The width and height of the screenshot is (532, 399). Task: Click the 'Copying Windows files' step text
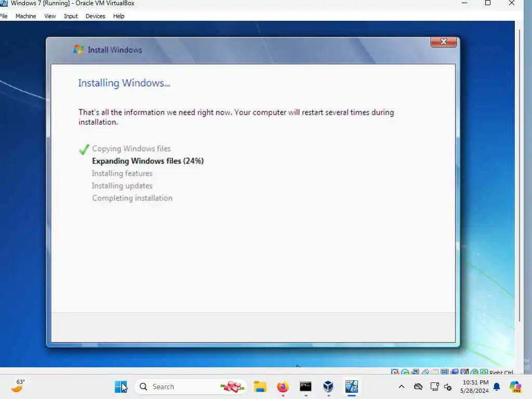(131, 149)
